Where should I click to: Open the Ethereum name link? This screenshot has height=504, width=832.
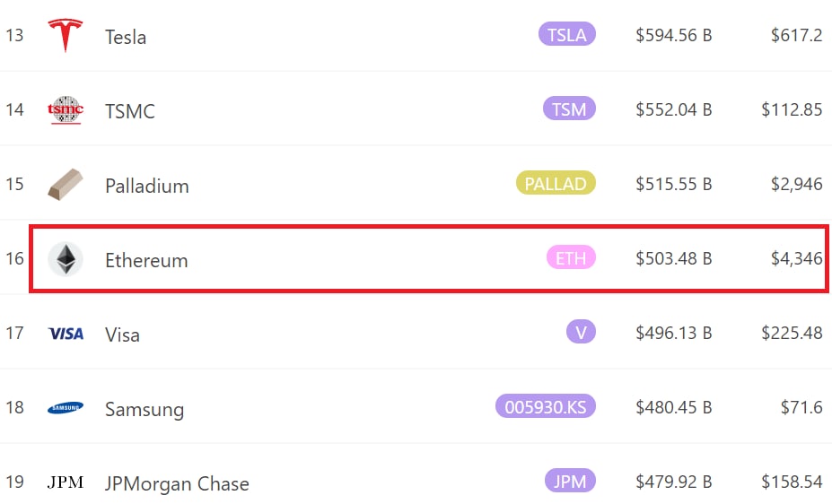coord(146,260)
